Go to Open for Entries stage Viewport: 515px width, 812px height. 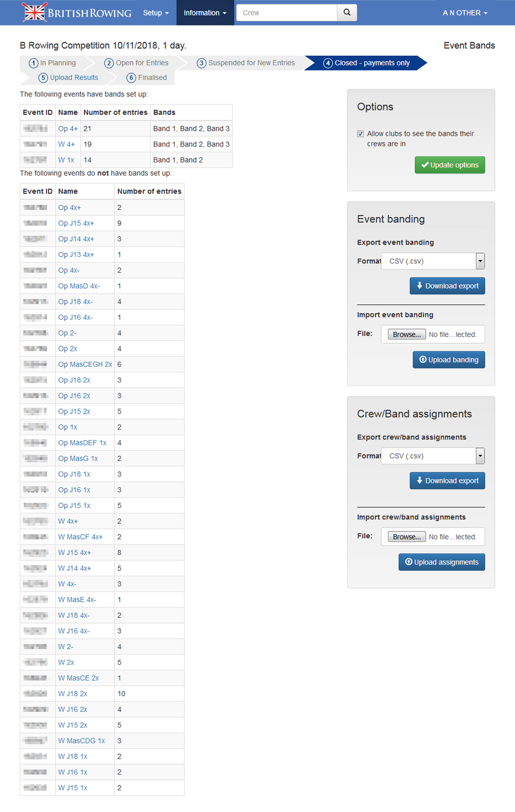coord(137,63)
